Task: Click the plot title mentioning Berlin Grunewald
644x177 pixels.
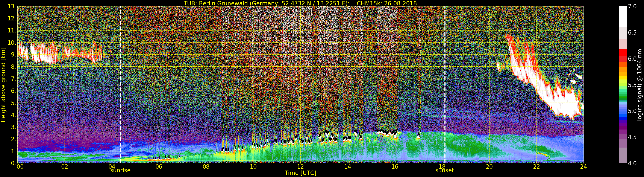Action: pos(300,3)
